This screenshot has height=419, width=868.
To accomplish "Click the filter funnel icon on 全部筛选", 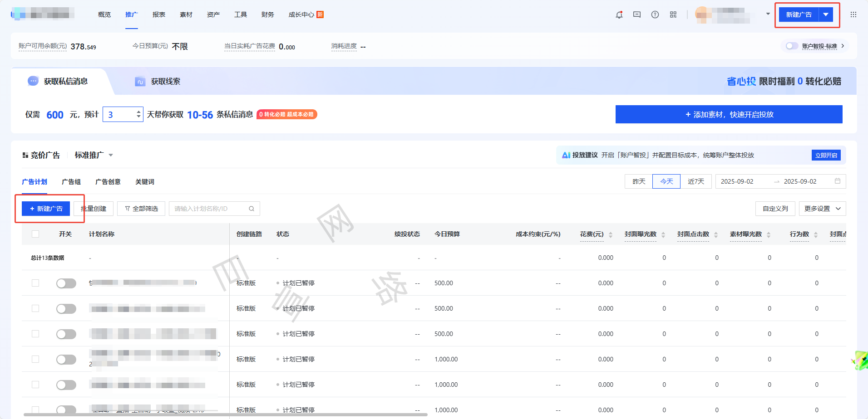I will (x=128, y=209).
